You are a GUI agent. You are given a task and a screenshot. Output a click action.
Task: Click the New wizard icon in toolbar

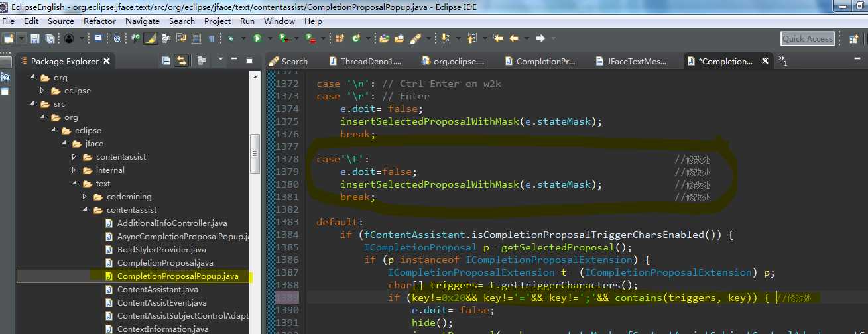pyautogui.click(x=9, y=38)
